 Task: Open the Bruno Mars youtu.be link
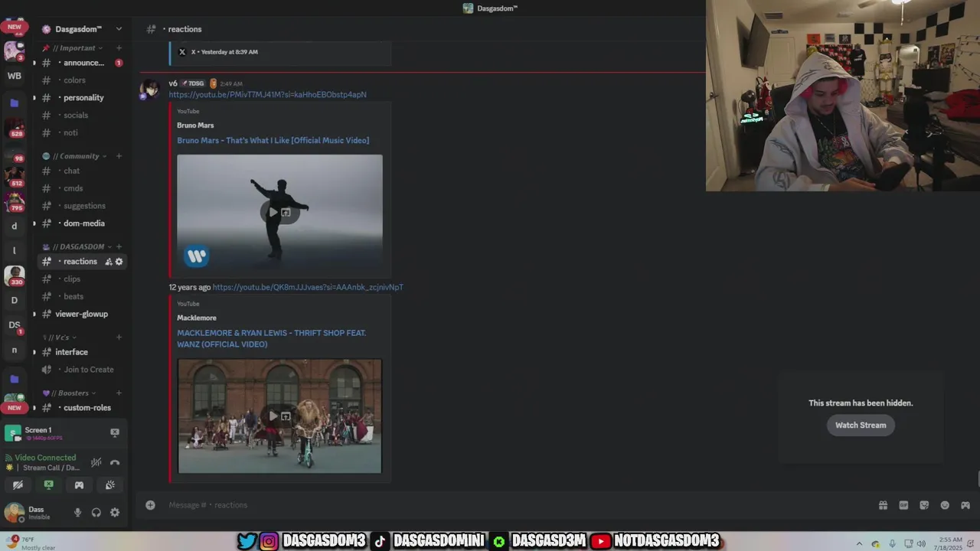tap(267, 95)
